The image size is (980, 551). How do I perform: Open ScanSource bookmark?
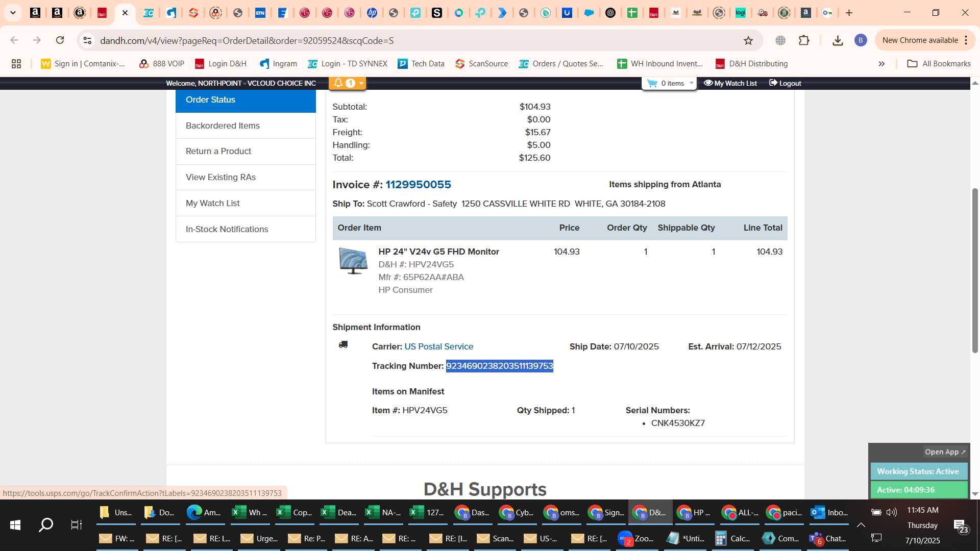481,64
